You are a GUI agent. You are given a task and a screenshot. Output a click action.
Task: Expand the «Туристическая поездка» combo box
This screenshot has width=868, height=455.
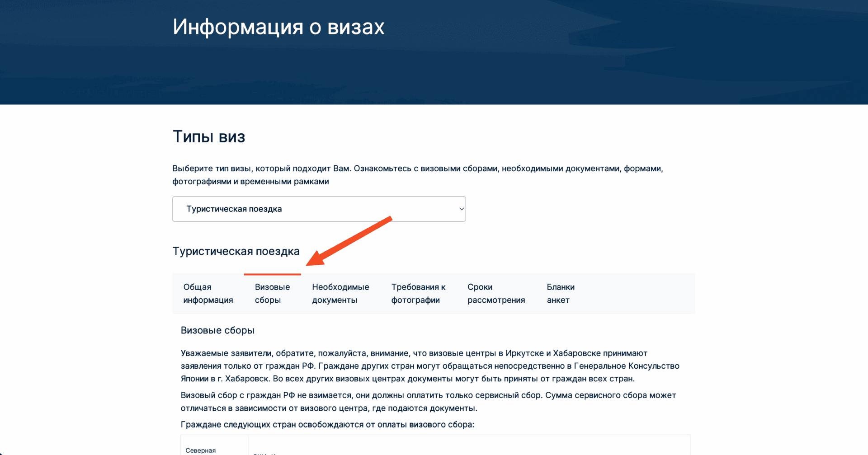click(319, 209)
